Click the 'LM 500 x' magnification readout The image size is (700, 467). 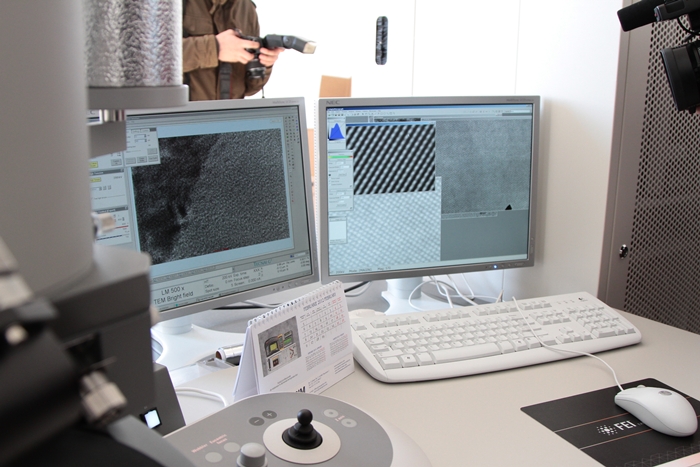coord(172,292)
